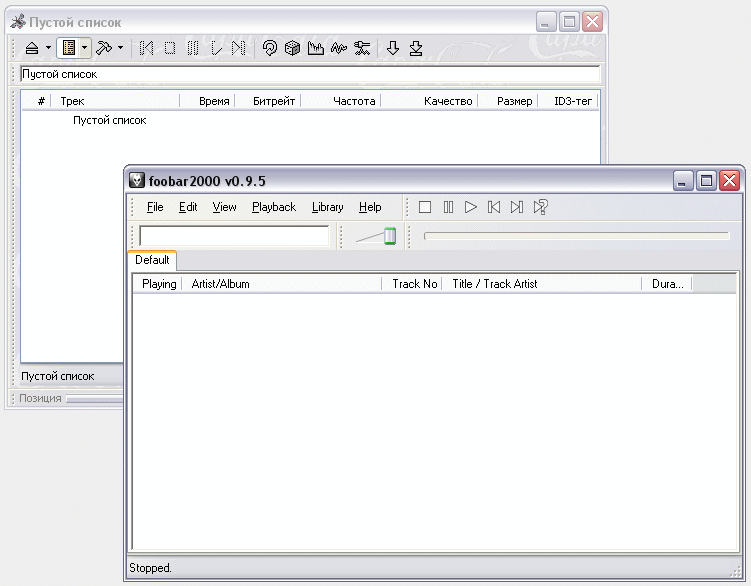Expand the arrow next to playlist view button
The height and width of the screenshot is (586, 751).
[x=84, y=48]
